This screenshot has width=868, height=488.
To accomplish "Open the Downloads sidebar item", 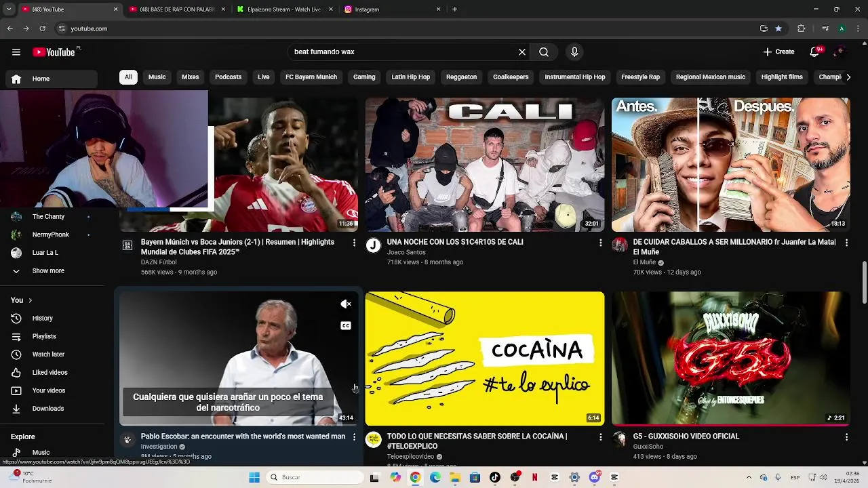I will point(52,409).
